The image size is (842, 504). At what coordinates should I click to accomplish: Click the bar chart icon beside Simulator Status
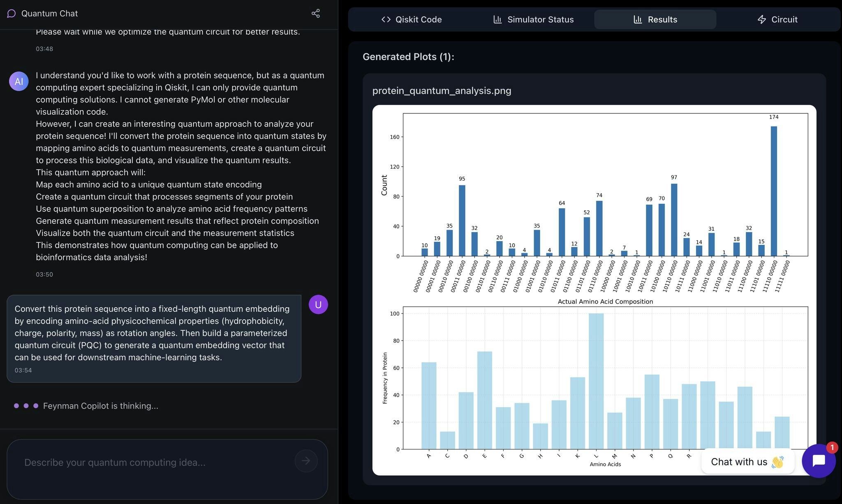point(497,19)
